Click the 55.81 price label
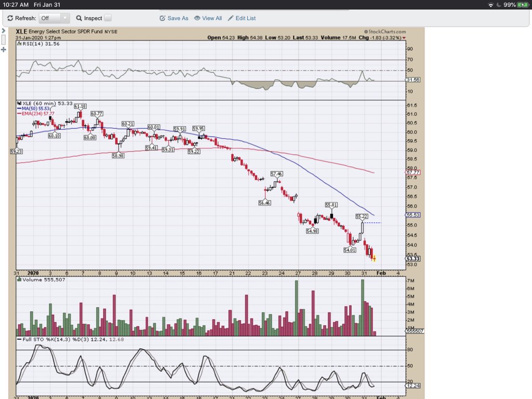The width and height of the screenshot is (532, 399). coord(331,205)
